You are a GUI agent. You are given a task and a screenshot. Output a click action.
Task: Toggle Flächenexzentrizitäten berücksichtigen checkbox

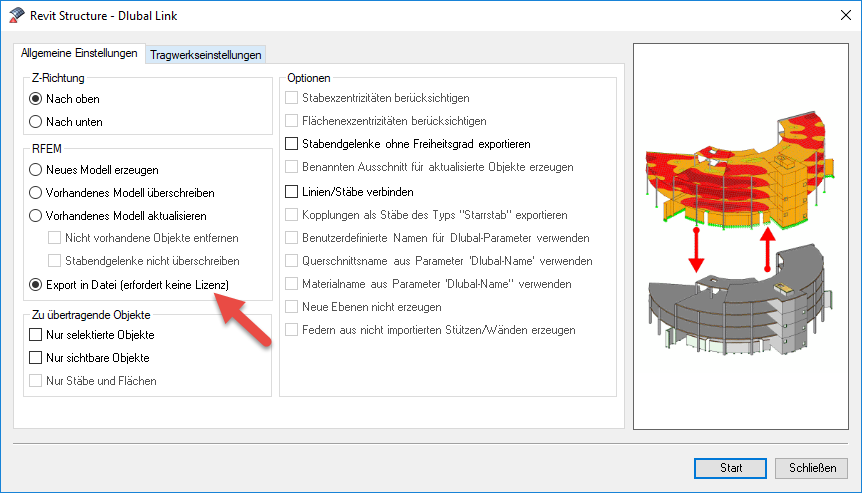[x=291, y=120]
